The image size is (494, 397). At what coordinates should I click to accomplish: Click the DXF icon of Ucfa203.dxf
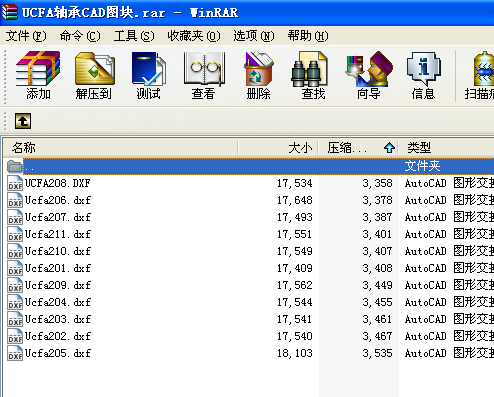click(x=15, y=319)
